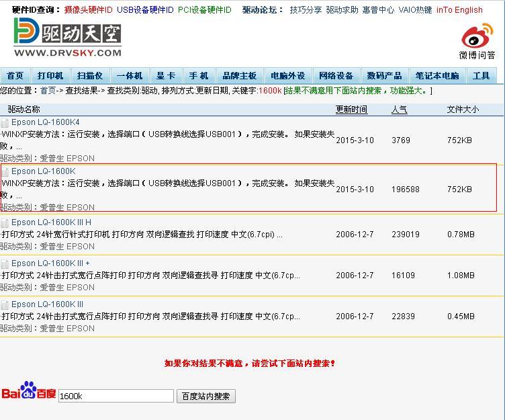Open the PCI设备硬件ID lookup link
Viewport: 505px width, 420px height.
pyautogui.click(x=205, y=10)
